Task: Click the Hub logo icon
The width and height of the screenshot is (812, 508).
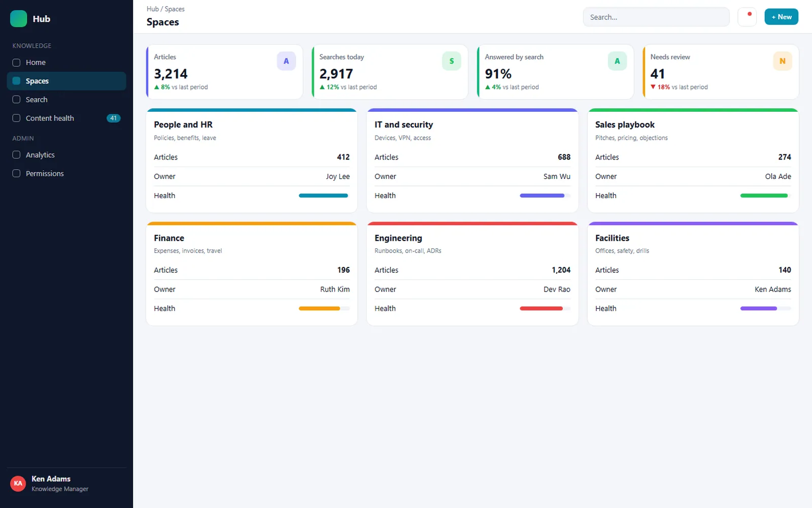Action: [x=18, y=19]
